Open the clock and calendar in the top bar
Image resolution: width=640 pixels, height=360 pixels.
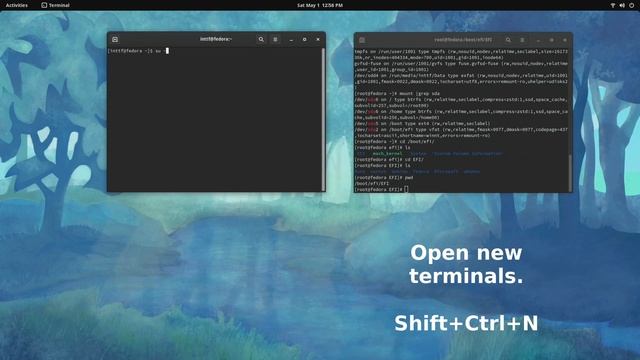click(320, 5)
